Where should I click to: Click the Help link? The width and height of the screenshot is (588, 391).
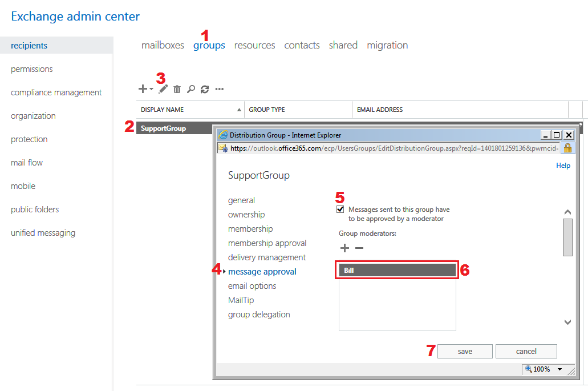coord(563,166)
